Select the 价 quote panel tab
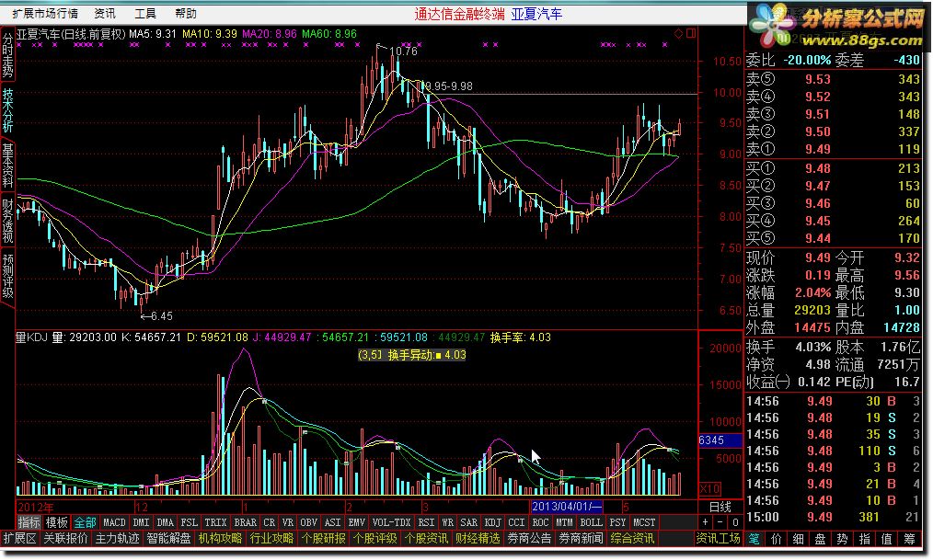933x560 pixels. (x=777, y=539)
